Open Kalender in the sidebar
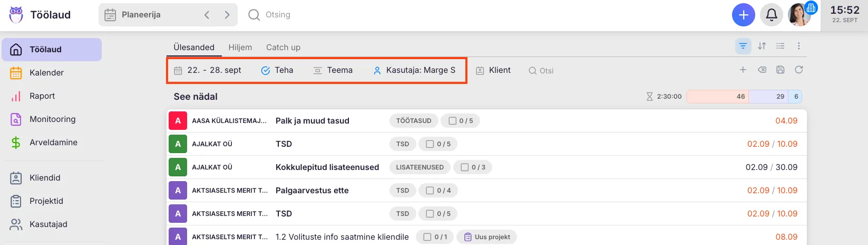This screenshot has height=245, width=868. pos(46,73)
